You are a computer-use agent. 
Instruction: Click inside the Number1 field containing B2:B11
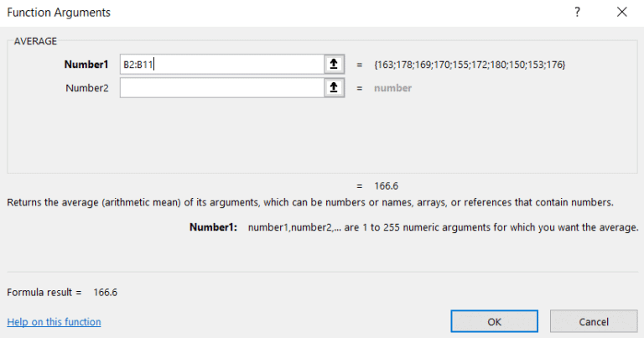[221, 64]
